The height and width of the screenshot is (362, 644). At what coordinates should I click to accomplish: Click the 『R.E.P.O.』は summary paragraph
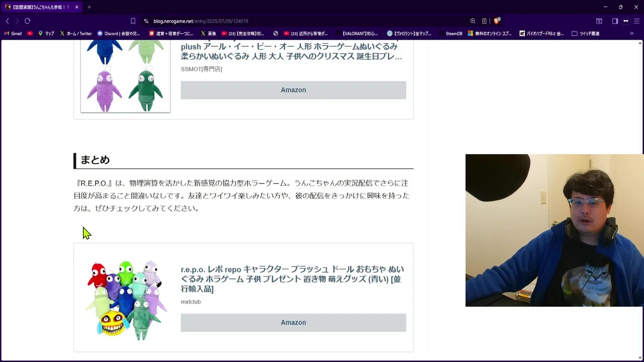pos(242,196)
